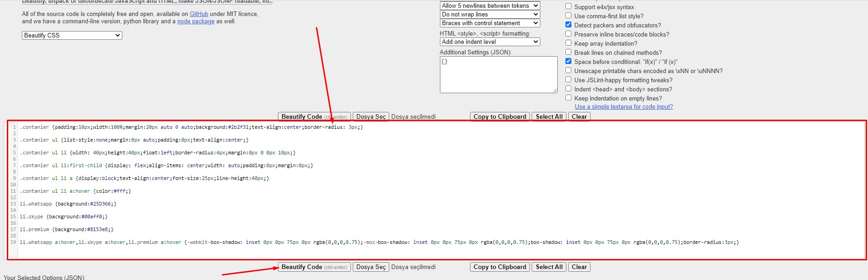Click inside the Additional Settings JSON textarea
The image size is (868, 280).
coord(498,74)
